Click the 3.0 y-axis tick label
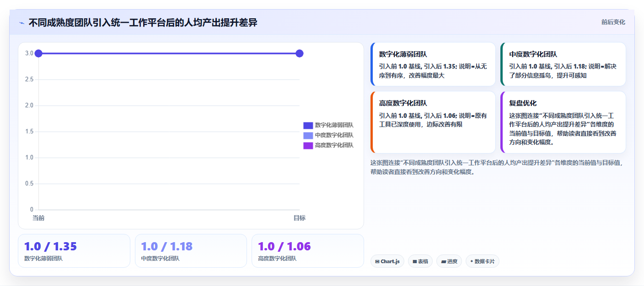This screenshot has width=644, height=286. point(29,53)
